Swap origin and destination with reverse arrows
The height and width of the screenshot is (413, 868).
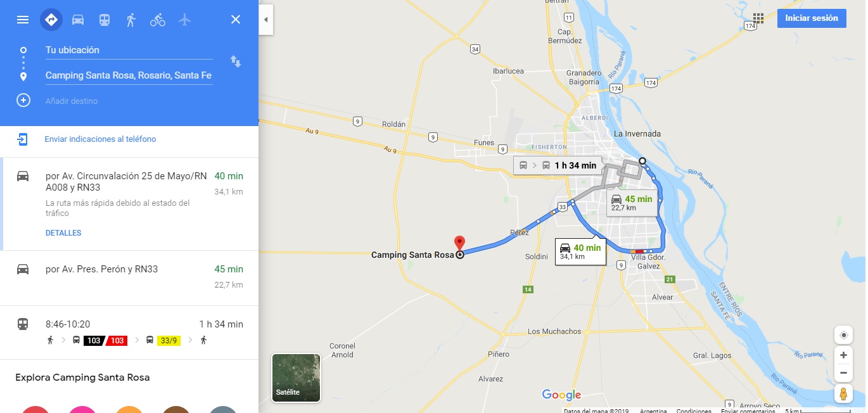pos(236,61)
